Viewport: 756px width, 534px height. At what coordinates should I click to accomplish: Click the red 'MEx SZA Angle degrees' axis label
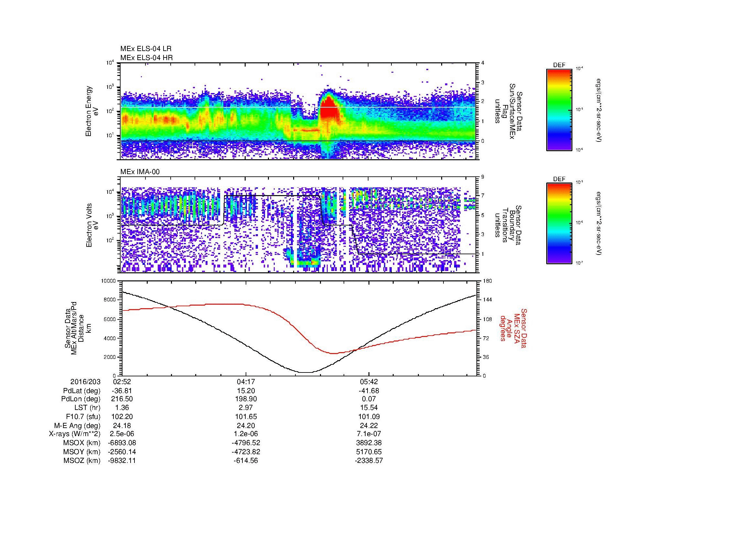pyautogui.click(x=514, y=328)
